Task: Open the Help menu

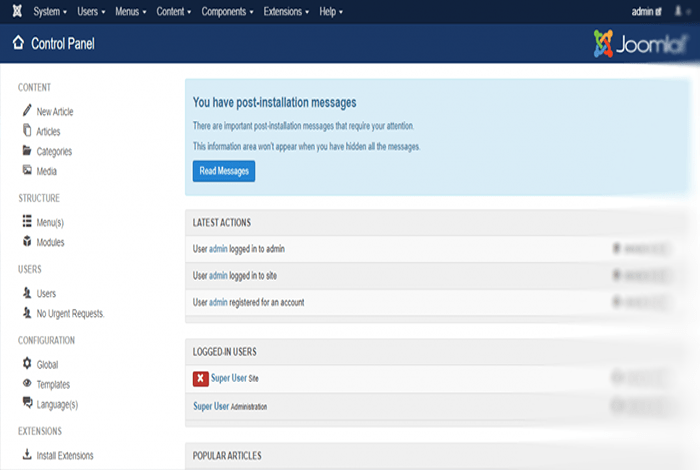Action: coord(331,12)
